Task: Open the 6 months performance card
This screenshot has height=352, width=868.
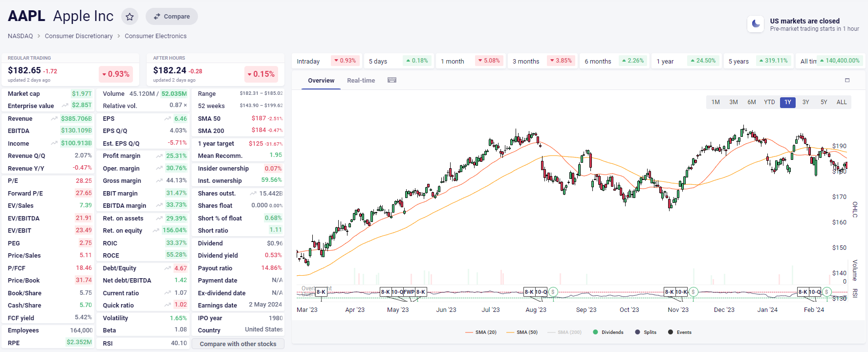Action: tap(614, 61)
